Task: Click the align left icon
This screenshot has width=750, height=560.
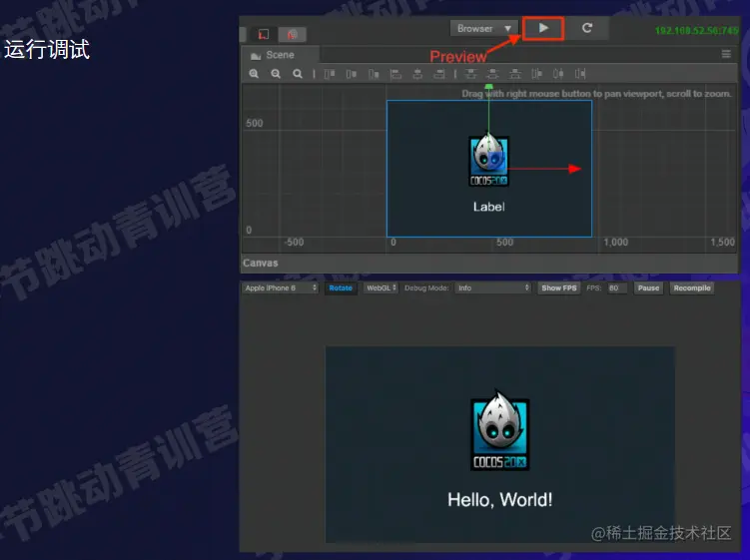Action: (395, 74)
